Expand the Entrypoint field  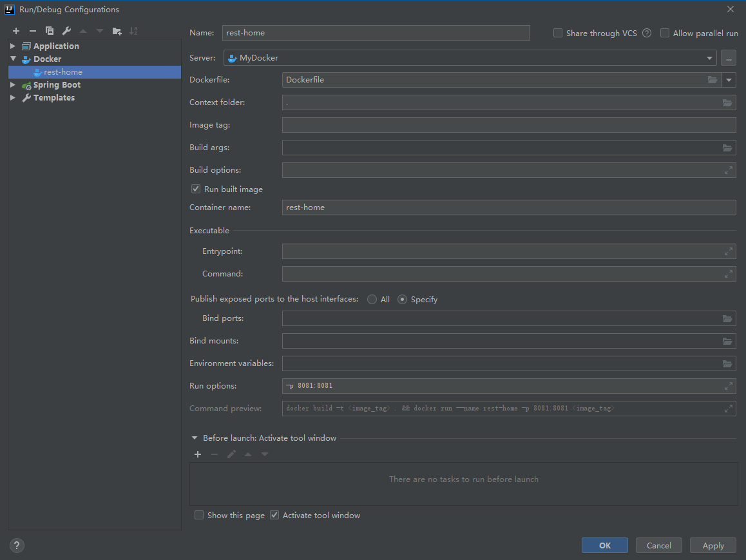(729, 252)
